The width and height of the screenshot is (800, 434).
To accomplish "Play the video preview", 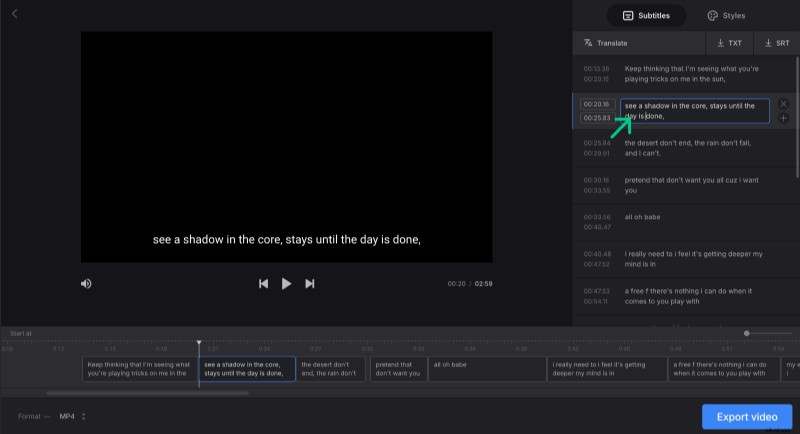I will click(x=286, y=284).
